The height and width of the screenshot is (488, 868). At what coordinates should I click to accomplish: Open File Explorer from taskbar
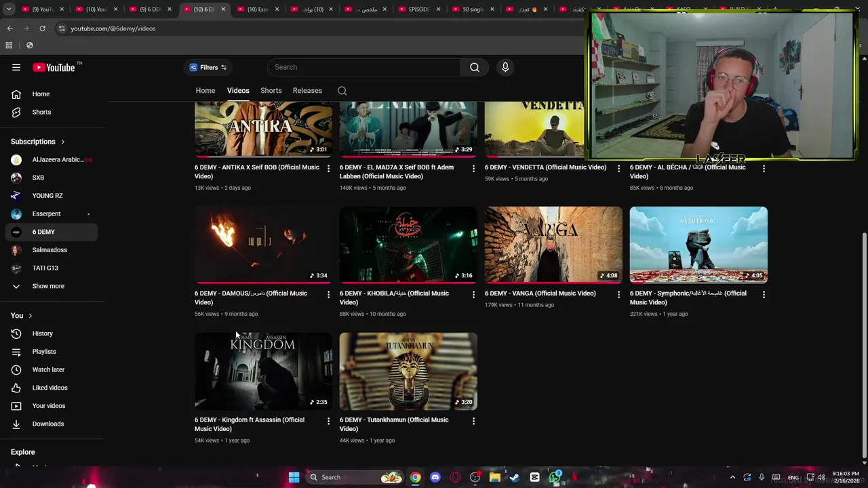pos(495,477)
